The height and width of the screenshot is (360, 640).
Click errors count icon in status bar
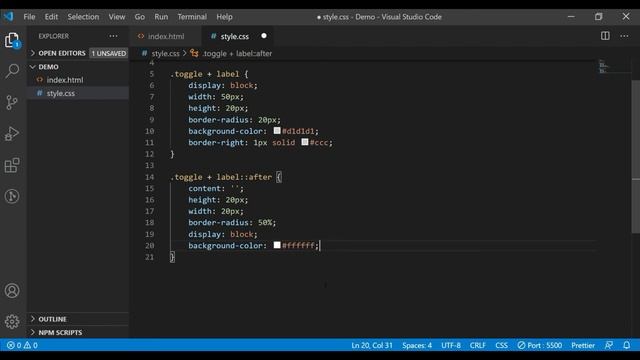[x=14, y=345]
